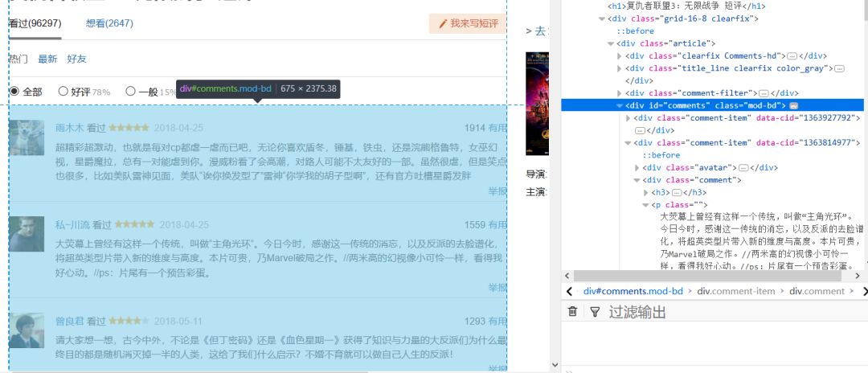
Task: Click 有用 next to 1914
Action: click(x=497, y=128)
